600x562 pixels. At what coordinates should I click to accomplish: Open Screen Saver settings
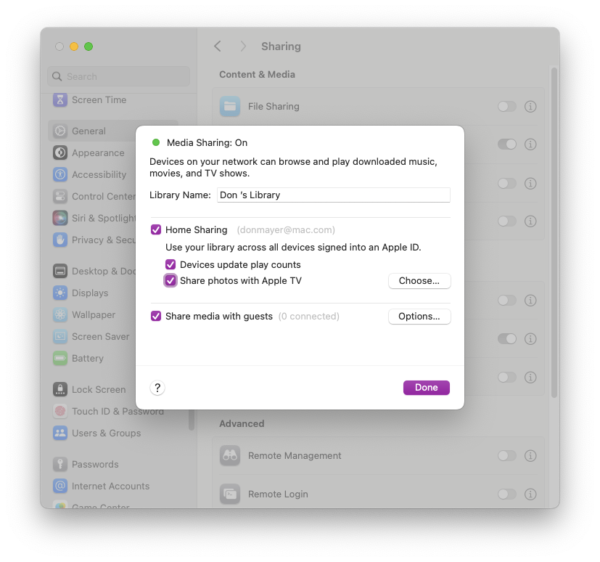91,337
